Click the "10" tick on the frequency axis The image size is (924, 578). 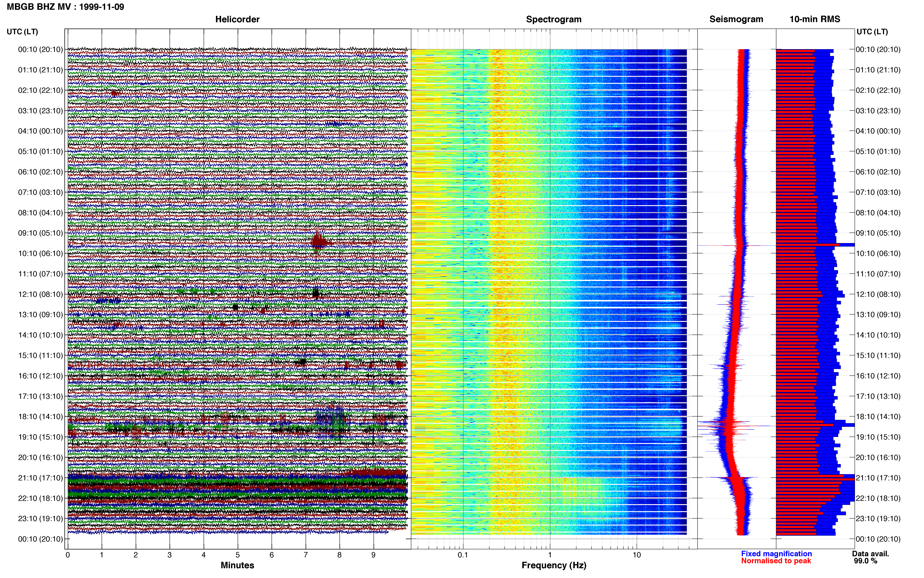tap(637, 555)
